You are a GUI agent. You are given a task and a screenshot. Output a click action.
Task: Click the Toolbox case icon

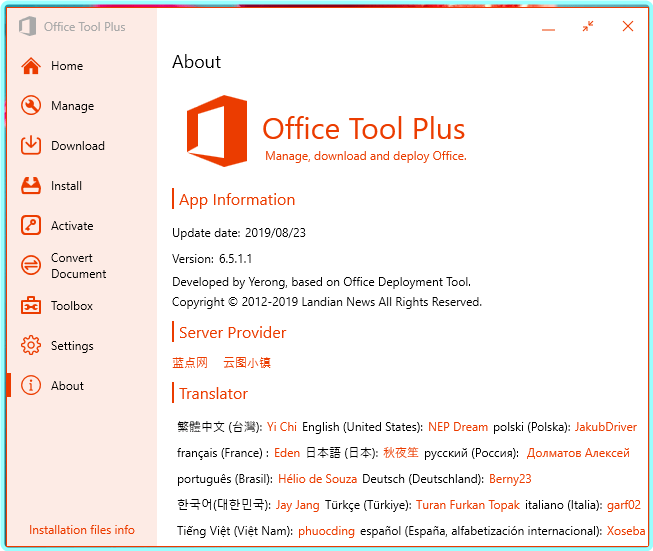31,306
